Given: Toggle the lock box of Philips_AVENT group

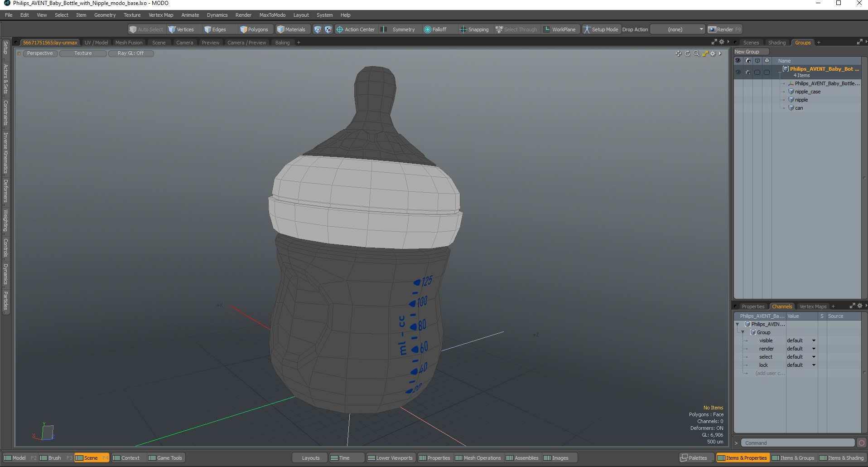Looking at the screenshot, I should [x=767, y=72].
